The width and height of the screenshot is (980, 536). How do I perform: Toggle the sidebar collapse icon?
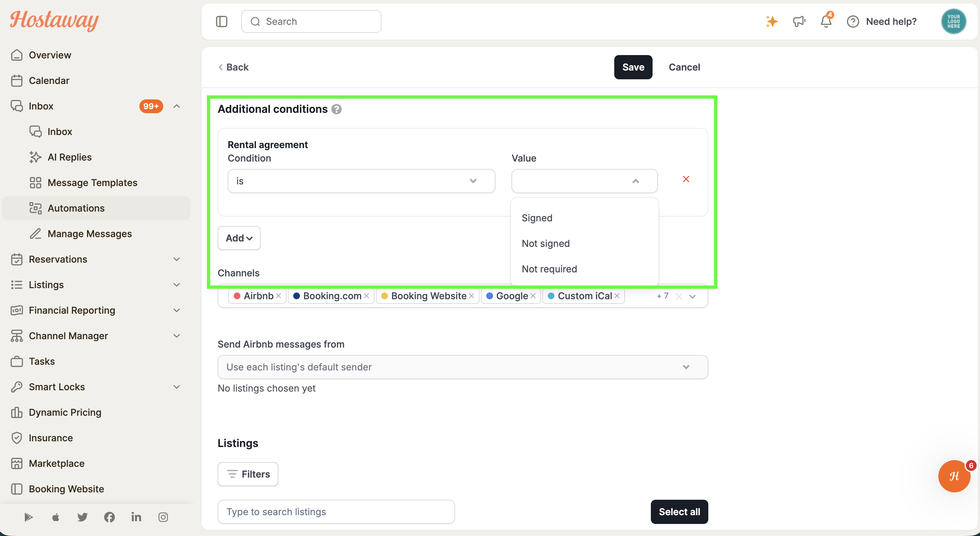coord(221,21)
